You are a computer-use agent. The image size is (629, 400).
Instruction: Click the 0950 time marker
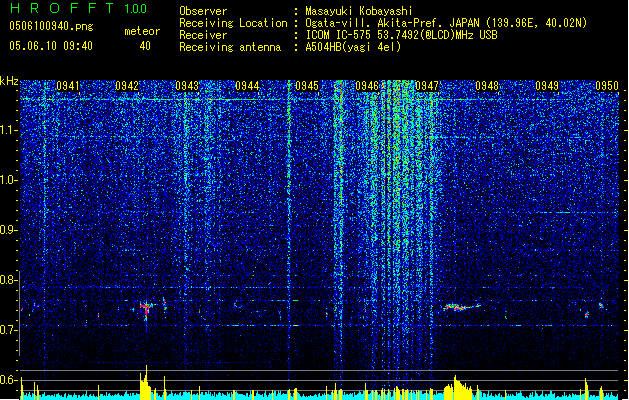tap(607, 86)
